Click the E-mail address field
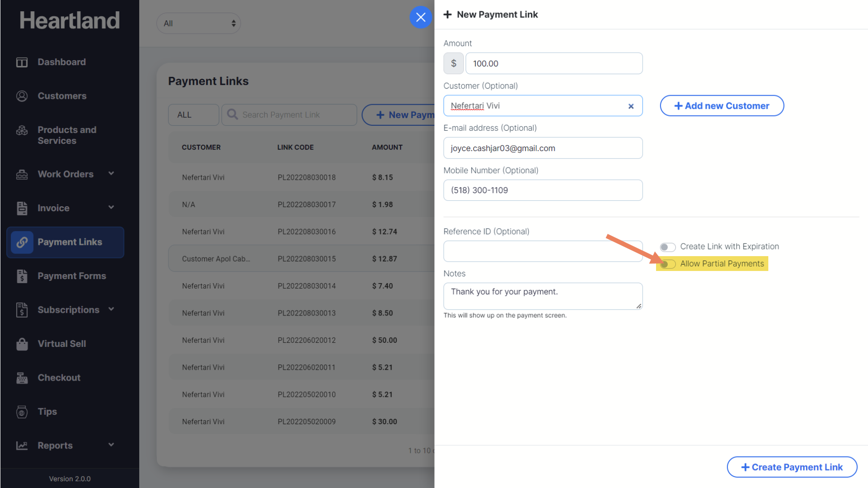868x488 pixels. tap(543, 148)
